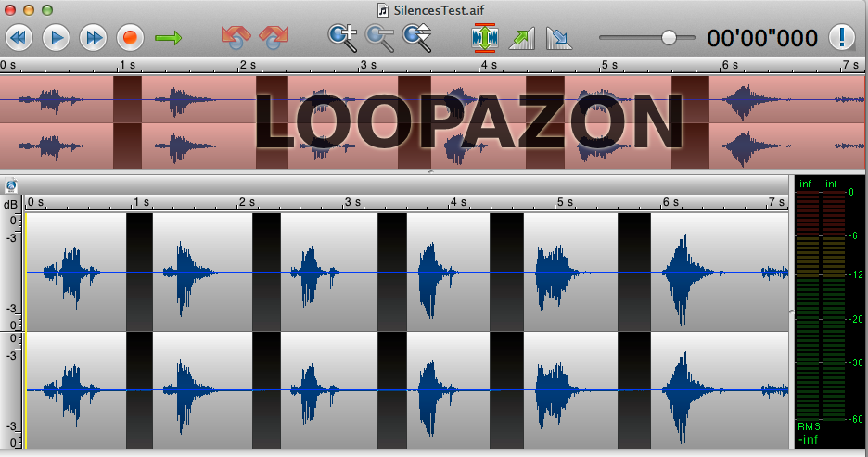Click the undo arrow icon

236,38
